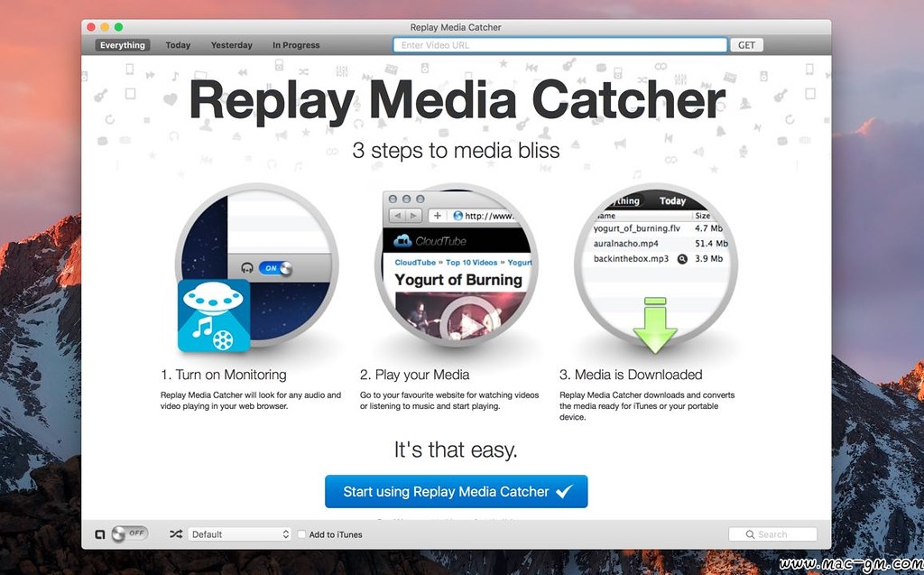924x575 pixels.
Task: Click the shuffle conversion icon
Action: click(176, 533)
